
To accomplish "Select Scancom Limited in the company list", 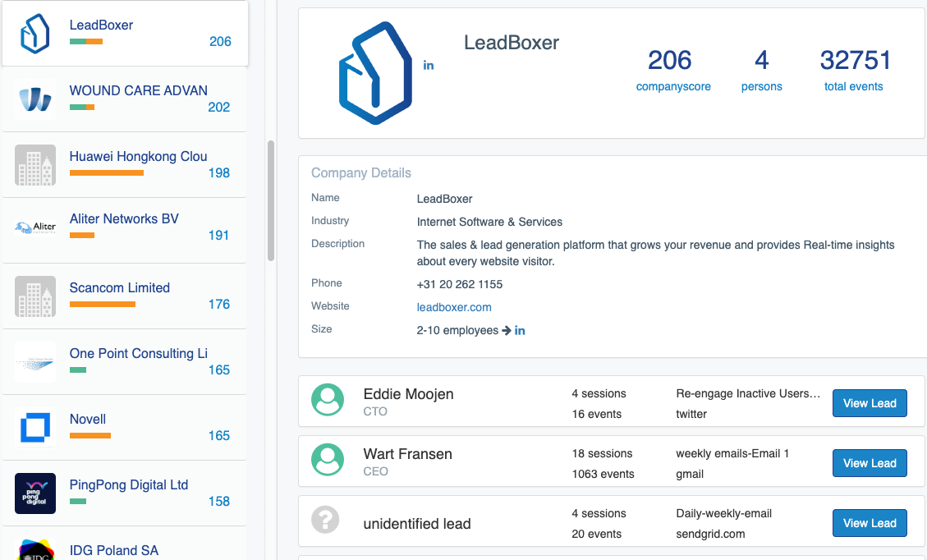I will pyautogui.click(x=120, y=288).
